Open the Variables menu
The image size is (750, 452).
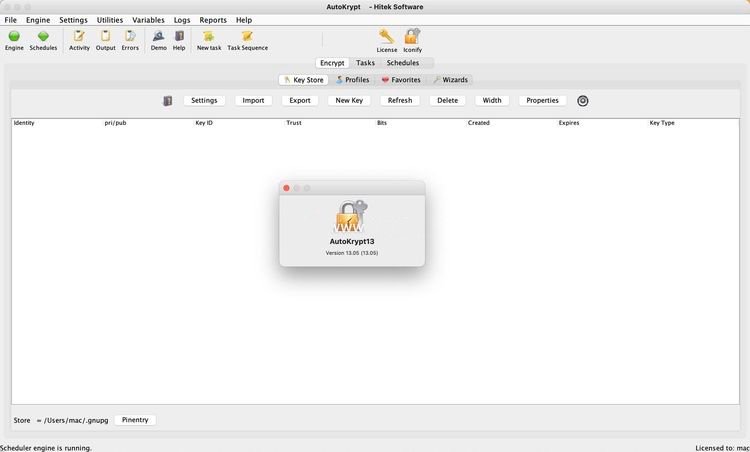coord(148,20)
